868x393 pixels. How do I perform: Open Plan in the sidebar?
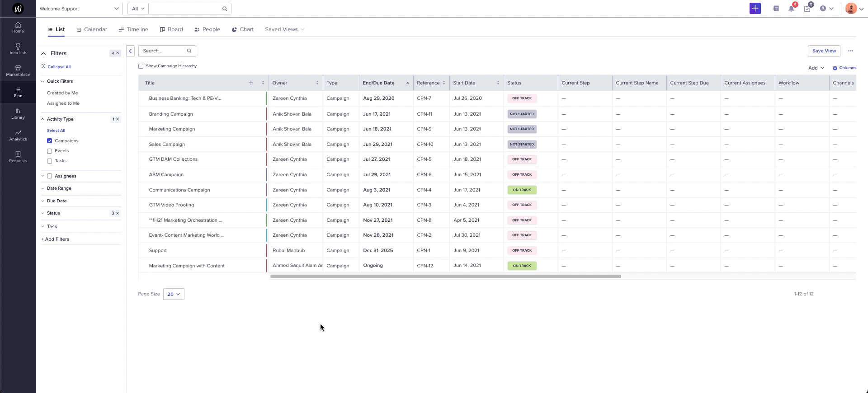[18, 92]
